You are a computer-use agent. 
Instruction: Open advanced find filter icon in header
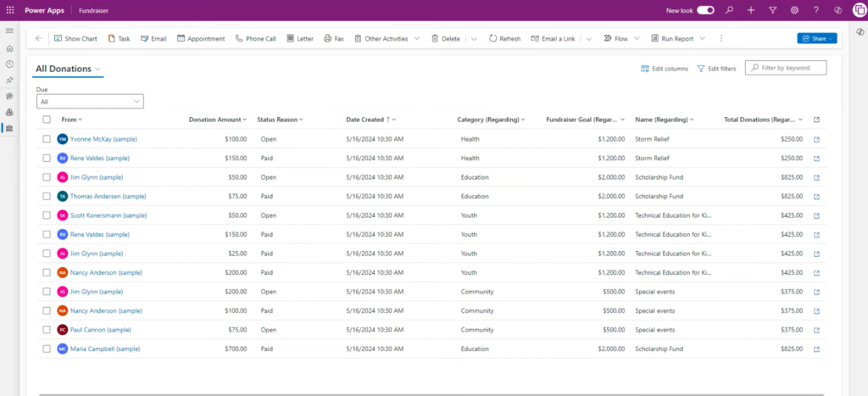click(773, 10)
